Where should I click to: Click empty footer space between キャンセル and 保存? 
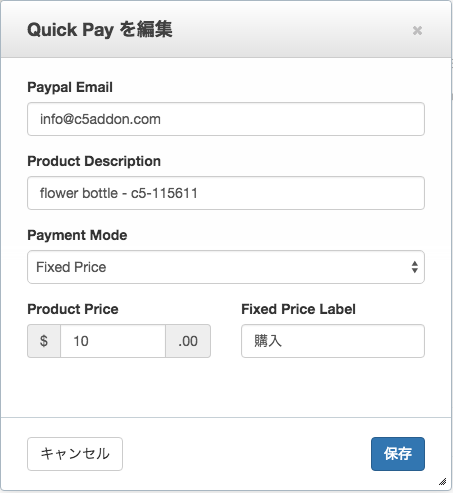247,454
